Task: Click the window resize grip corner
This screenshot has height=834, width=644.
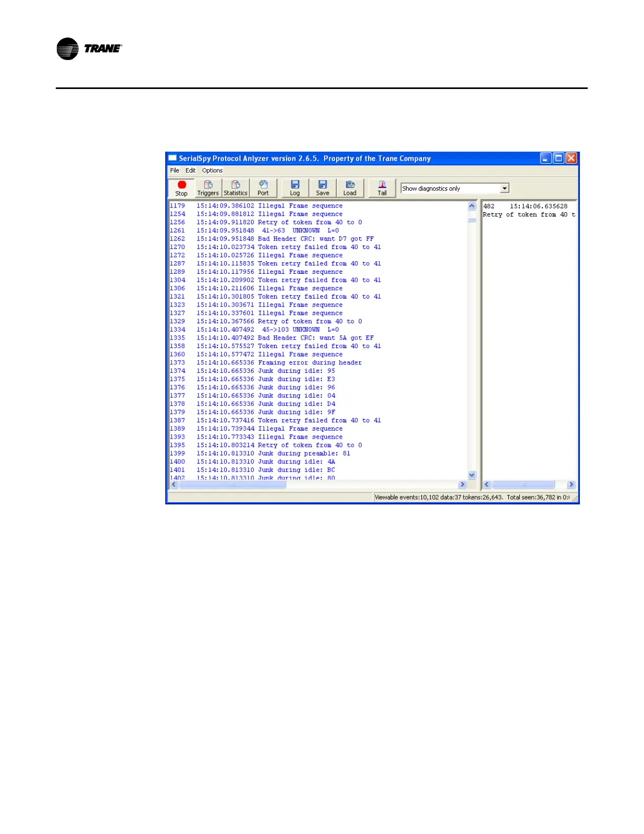Action: [575, 498]
